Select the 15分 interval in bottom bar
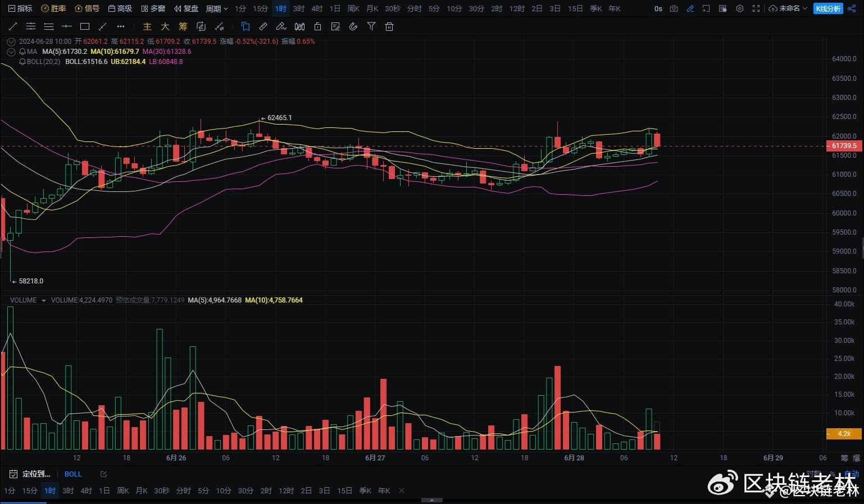The width and height of the screenshot is (864, 504). click(x=29, y=491)
